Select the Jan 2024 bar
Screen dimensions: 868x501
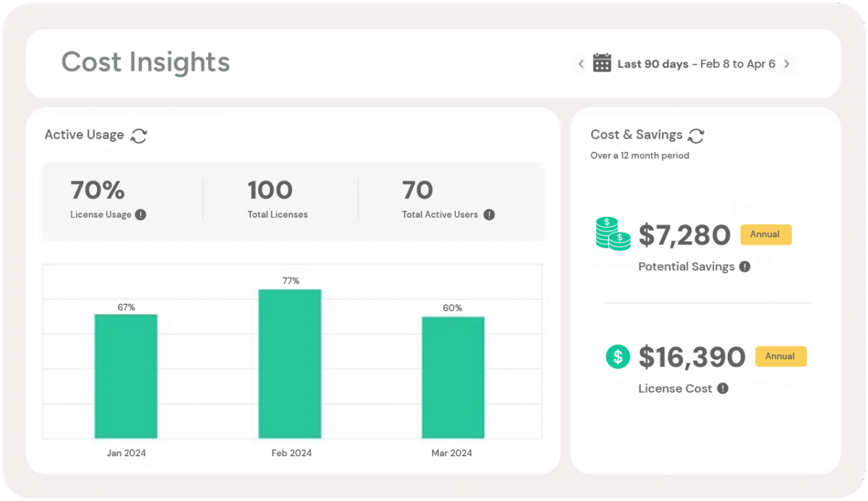click(126, 376)
